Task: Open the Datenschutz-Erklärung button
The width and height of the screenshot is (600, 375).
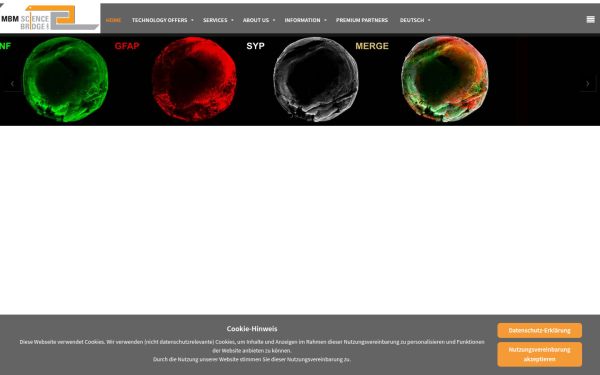Action: [540, 330]
